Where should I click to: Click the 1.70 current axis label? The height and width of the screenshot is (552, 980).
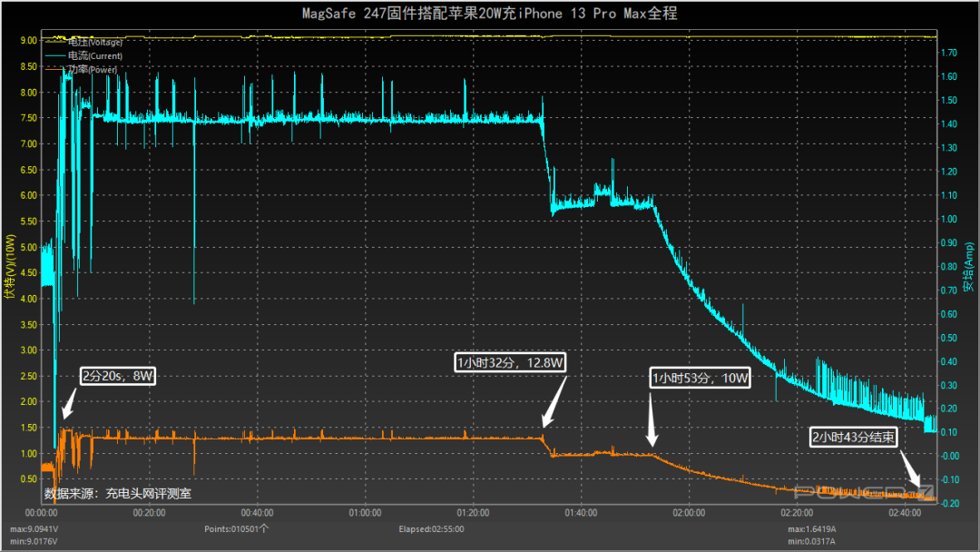pyautogui.click(x=949, y=54)
